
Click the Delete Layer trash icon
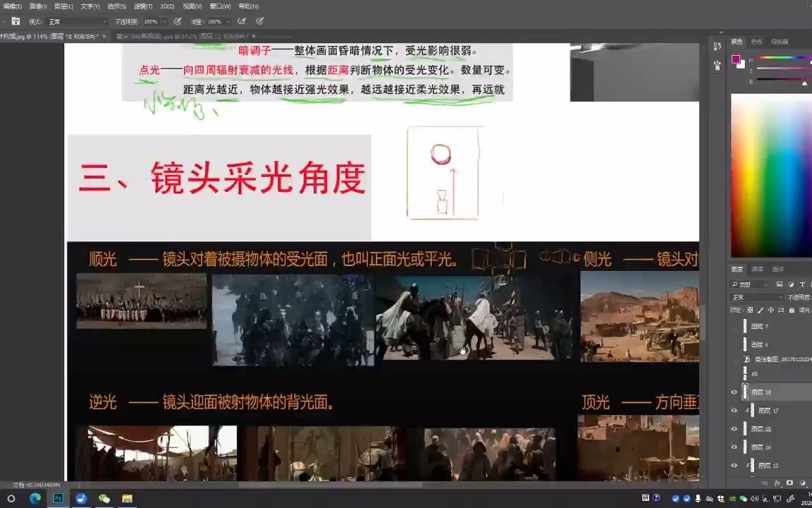click(x=811, y=483)
